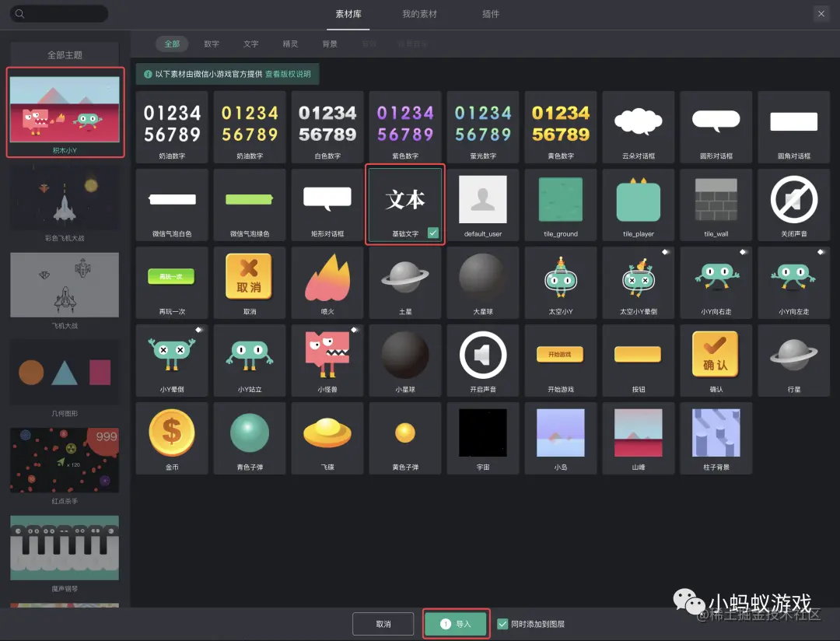This screenshot has width=840, height=641.
Task: Pick the 微信气泡白色 asset
Action: (172, 205)
